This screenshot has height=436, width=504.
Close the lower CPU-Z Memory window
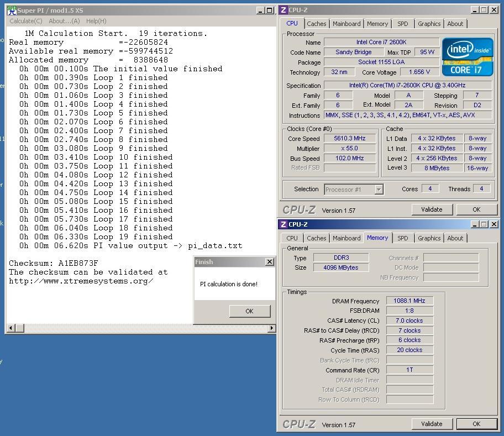coord(494,224)
